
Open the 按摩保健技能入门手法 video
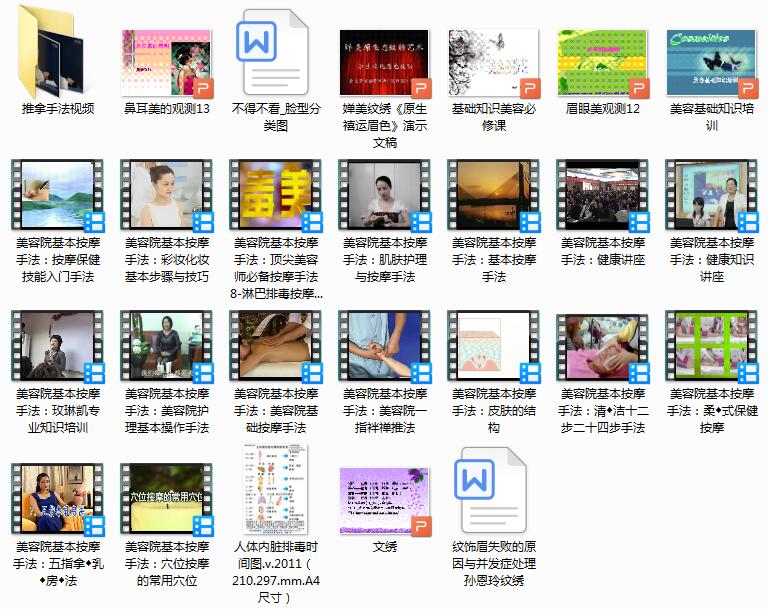57,194
